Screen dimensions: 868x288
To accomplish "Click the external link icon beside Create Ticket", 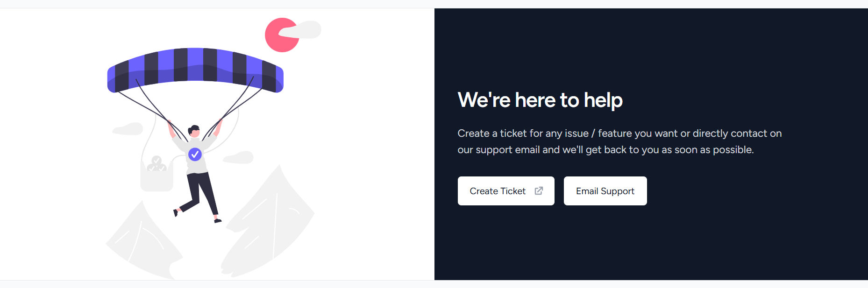I will tap(539, 191).
